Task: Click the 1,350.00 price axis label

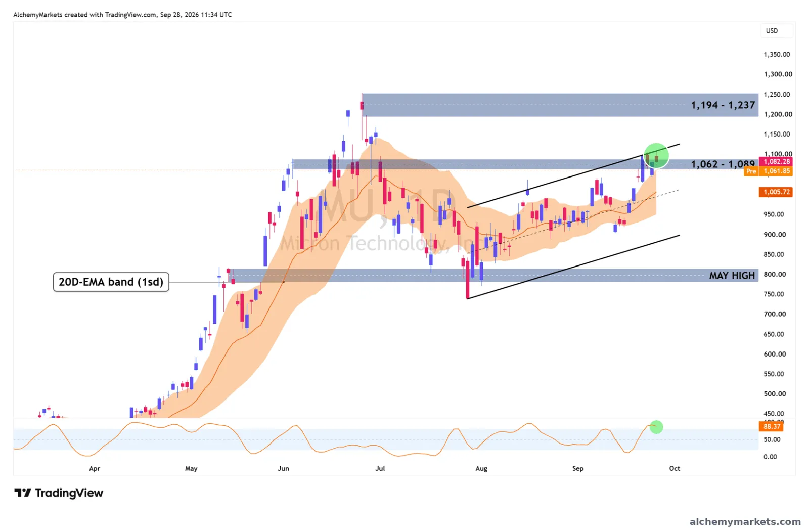Action: click(777, 55)
